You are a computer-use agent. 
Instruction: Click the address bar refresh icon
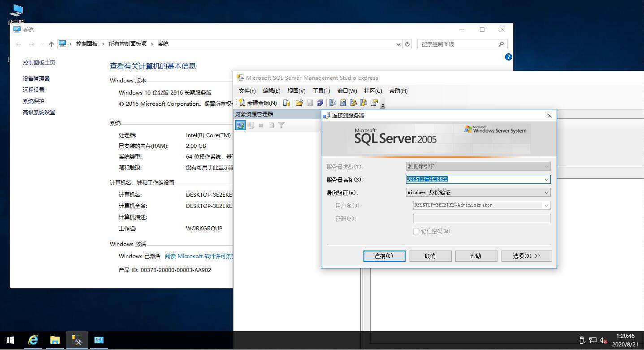pyautogui.click(x=407, y=44)
